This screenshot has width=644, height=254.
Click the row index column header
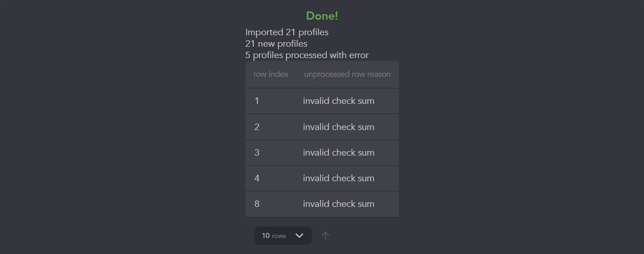271,74
